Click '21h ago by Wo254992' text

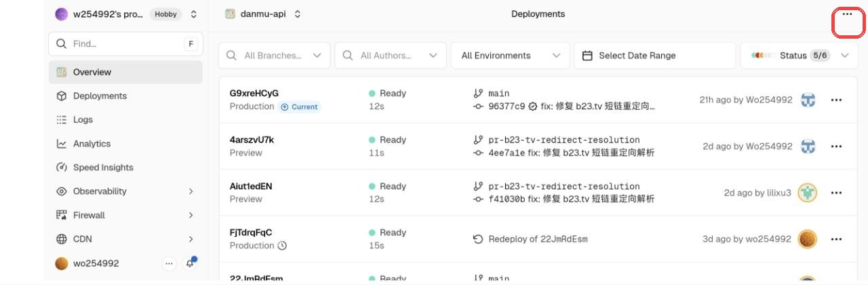click(x=746, y=100)
